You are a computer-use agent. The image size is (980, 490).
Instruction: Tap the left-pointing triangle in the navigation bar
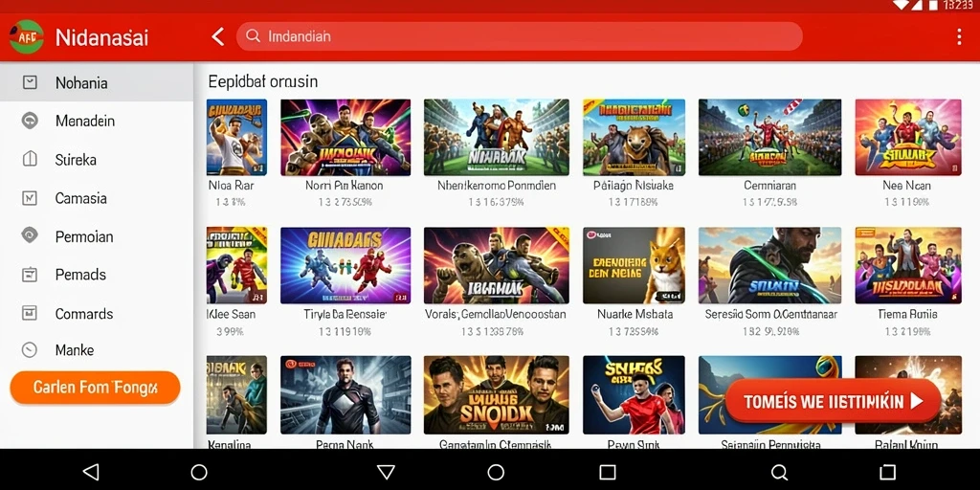[91, 472]
